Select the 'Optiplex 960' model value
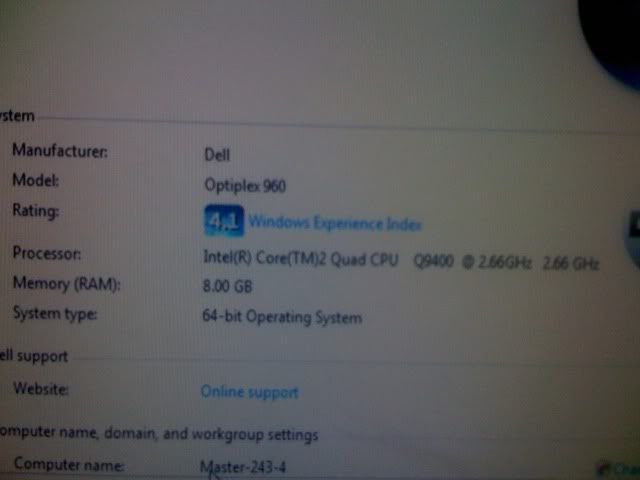Image resolution: width=640 pixels, height=480 pixels. point(245,185)
